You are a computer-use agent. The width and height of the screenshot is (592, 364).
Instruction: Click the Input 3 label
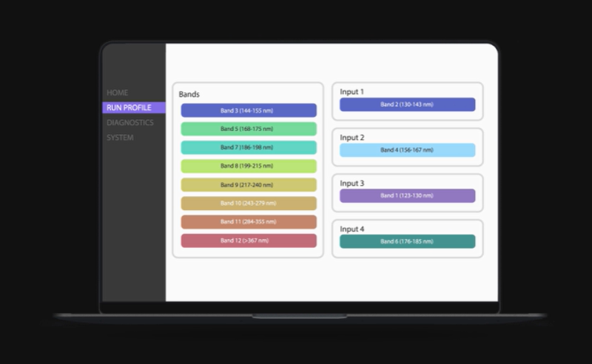352,183
